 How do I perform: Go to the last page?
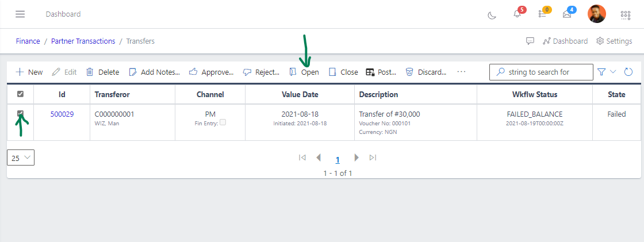[373, 158]
